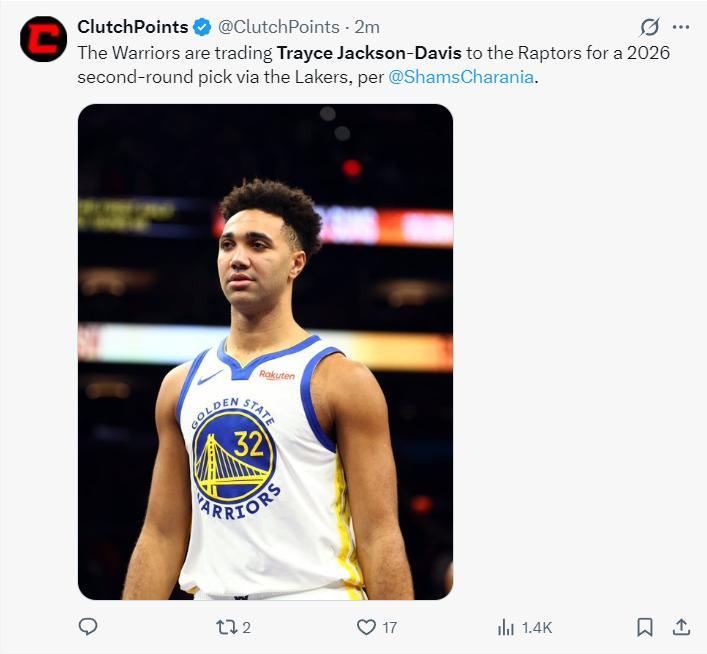This screenshot has height=654, width=707.
Task: Repost the Trayce Jackson-Davis trade post
Action: [x=226, y=627]
